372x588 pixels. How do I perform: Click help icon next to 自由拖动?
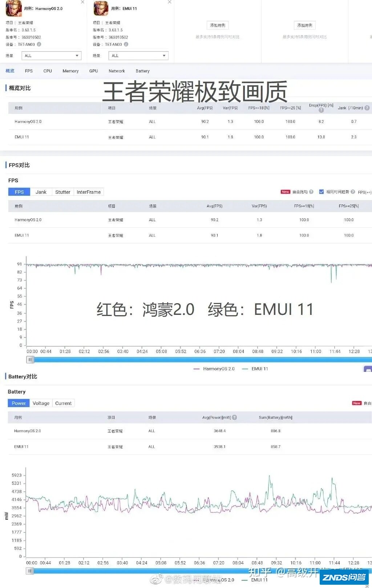311,192
